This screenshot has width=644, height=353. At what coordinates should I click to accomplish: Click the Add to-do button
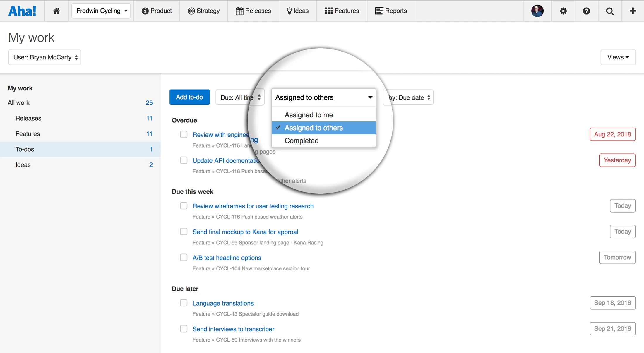click(189, 97)
